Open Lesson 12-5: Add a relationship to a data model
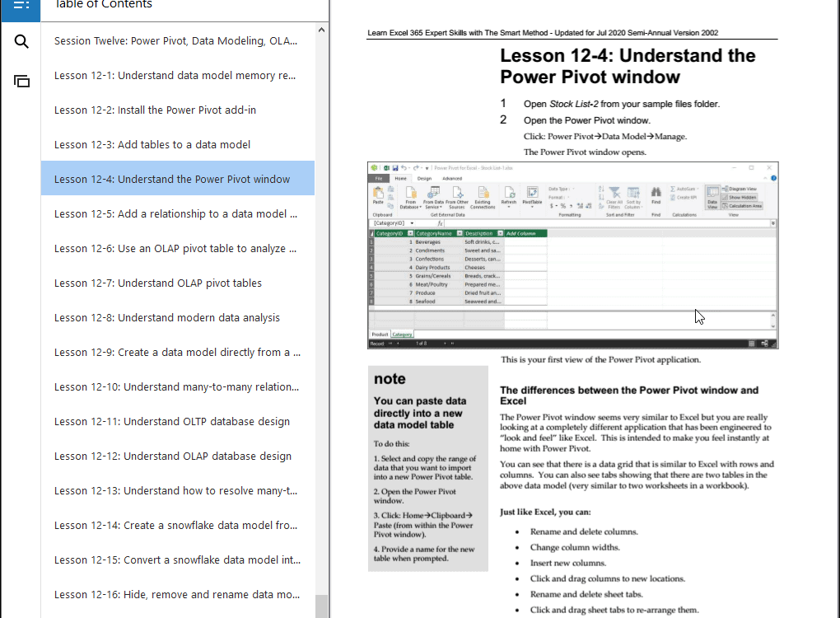 pyautogui.click(x=178, y=214)
